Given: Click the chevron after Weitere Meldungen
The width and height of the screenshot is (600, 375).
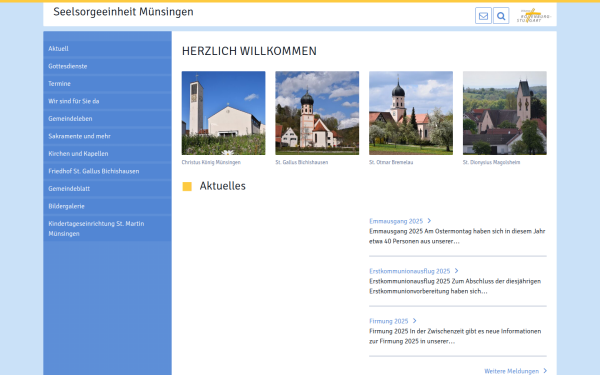Looking at the screenshot, I should tap(545, 371).
